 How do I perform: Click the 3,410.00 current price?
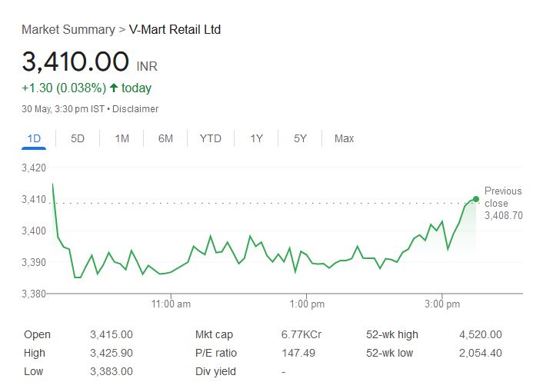pyautogui.click(x=75, y=61)
